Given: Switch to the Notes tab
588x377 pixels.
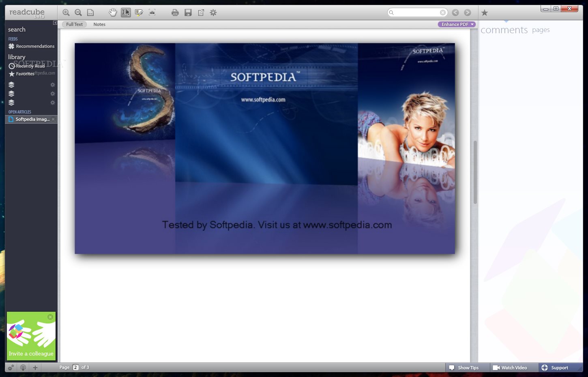Looking at the screenshot, I should click(x=99, y=24).
